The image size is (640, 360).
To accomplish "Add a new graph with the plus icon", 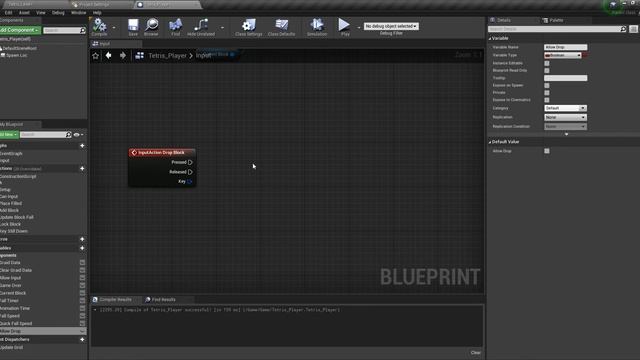I will pos(82,146).
